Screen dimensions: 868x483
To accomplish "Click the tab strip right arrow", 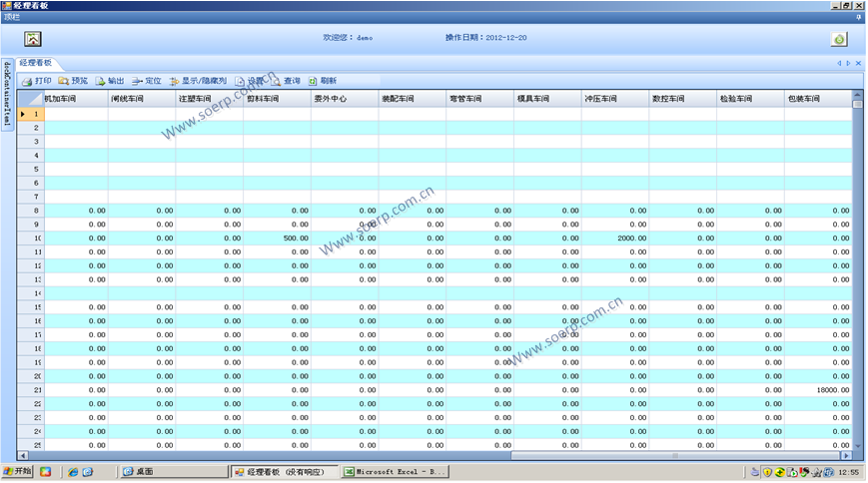I will coord(849,63).
